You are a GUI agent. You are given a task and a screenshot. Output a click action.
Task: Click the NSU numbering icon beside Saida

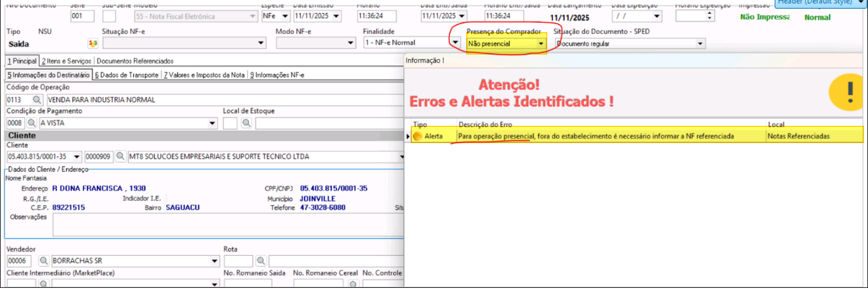[x=93, y=43]
